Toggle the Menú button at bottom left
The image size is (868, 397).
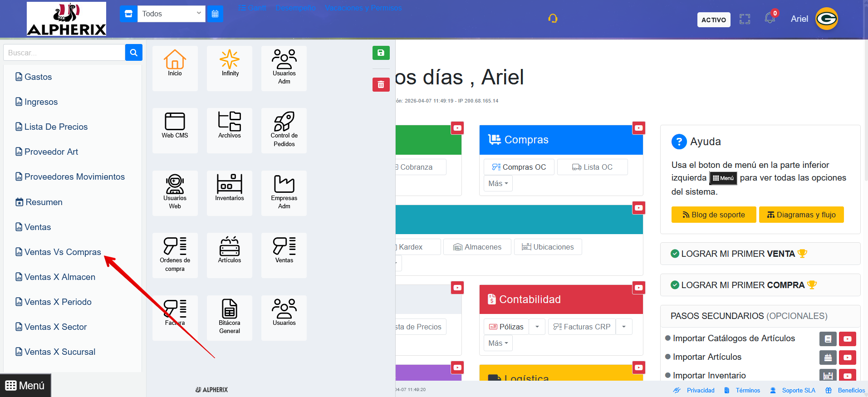(x=25, y=386)
